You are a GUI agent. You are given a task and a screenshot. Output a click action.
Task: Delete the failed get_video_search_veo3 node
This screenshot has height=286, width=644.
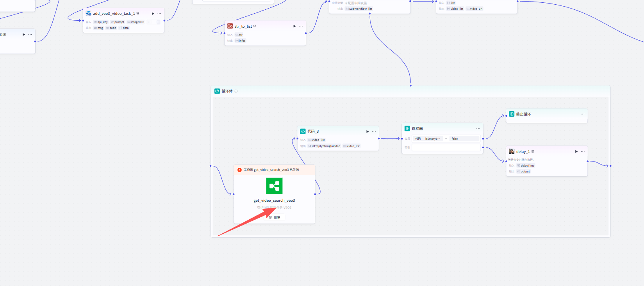click(275, 217)
